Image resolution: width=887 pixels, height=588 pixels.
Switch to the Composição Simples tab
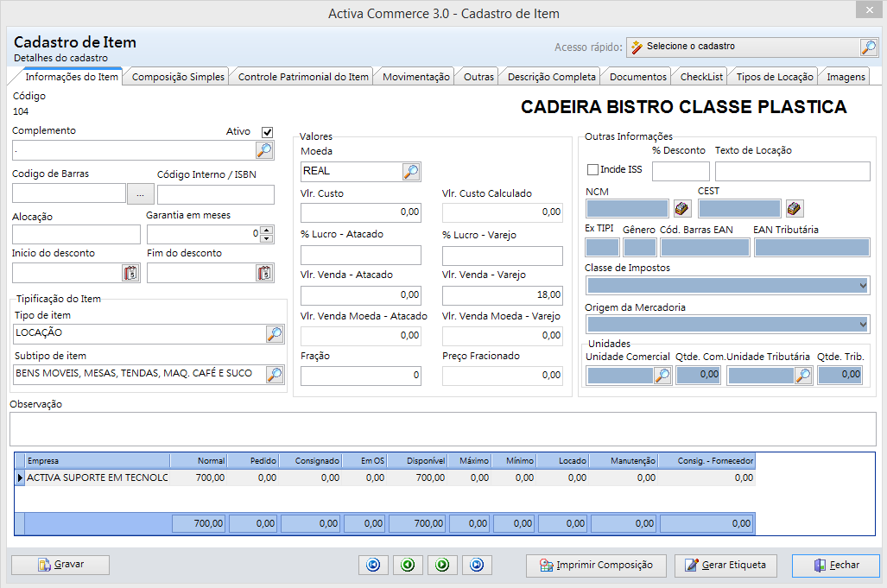point(179,77)
